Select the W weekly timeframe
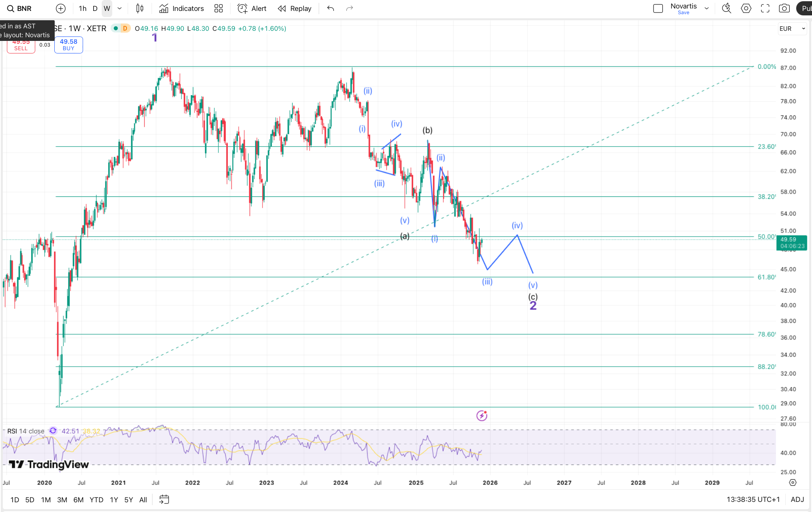The height and width of the screenshot is (512, 812). point(107,9)
